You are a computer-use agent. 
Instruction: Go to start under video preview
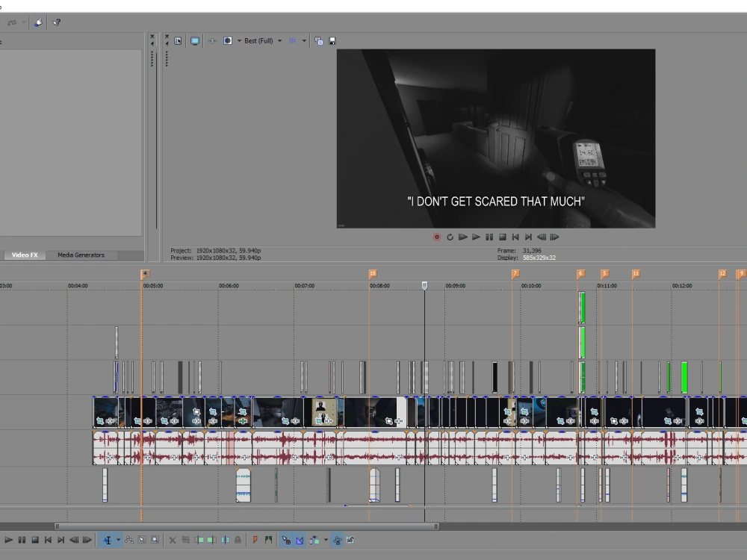(515, 237)
